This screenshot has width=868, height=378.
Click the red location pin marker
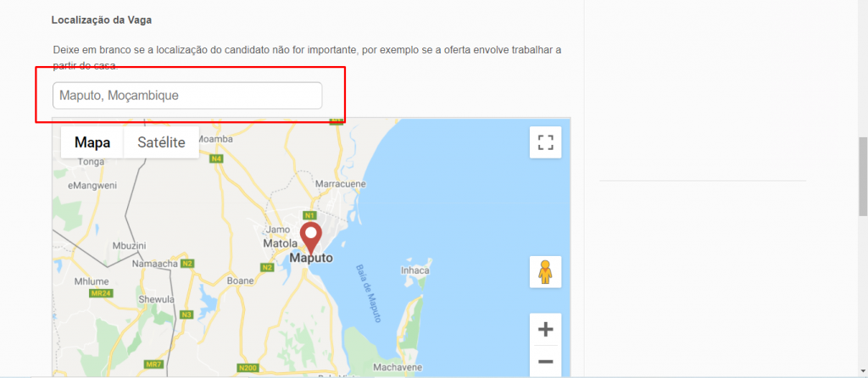point(310,238)
